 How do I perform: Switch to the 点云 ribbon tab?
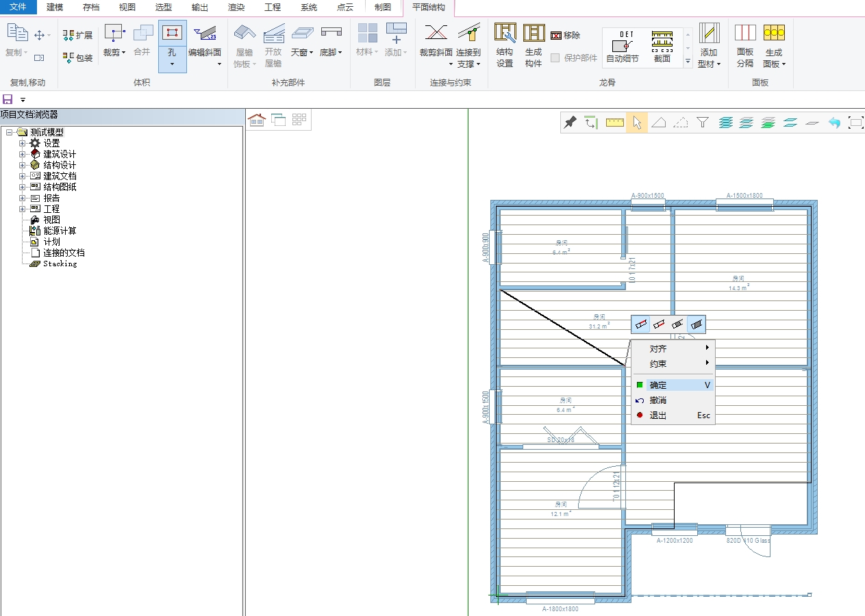345,8
